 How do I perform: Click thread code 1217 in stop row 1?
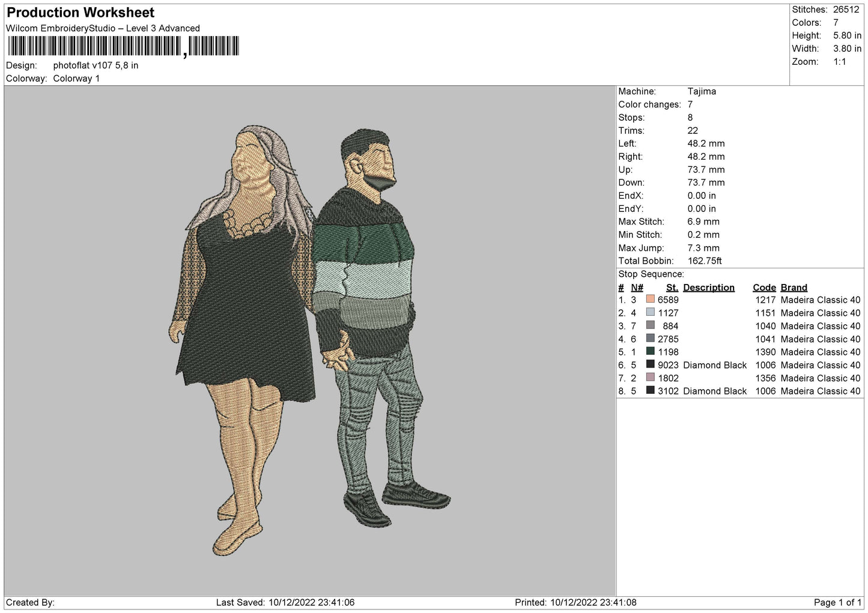[x=765, y=300]
